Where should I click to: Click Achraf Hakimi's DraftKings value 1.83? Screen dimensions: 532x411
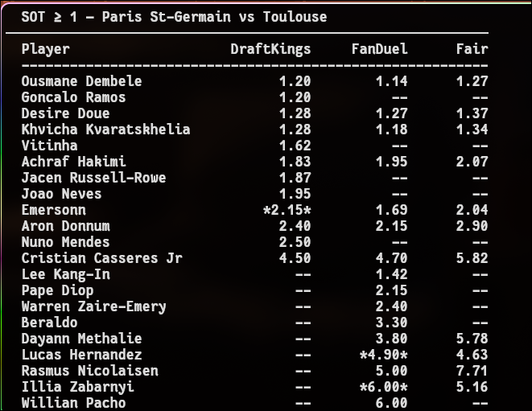[295, 162]
